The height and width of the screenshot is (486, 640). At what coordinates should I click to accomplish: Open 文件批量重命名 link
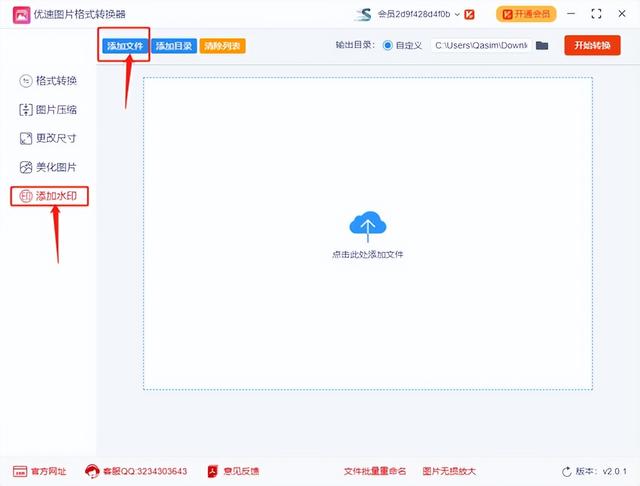[x=375, y=471]
